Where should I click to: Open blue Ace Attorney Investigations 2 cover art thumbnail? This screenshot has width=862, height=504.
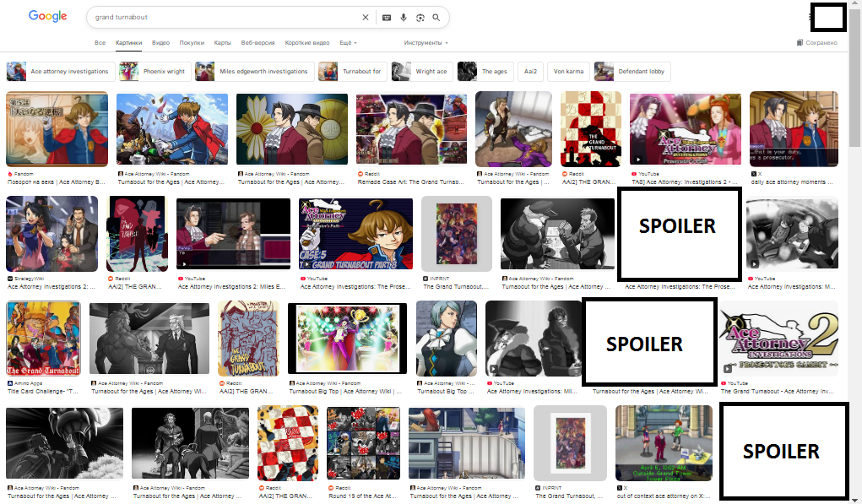click(x=52, y=234)
